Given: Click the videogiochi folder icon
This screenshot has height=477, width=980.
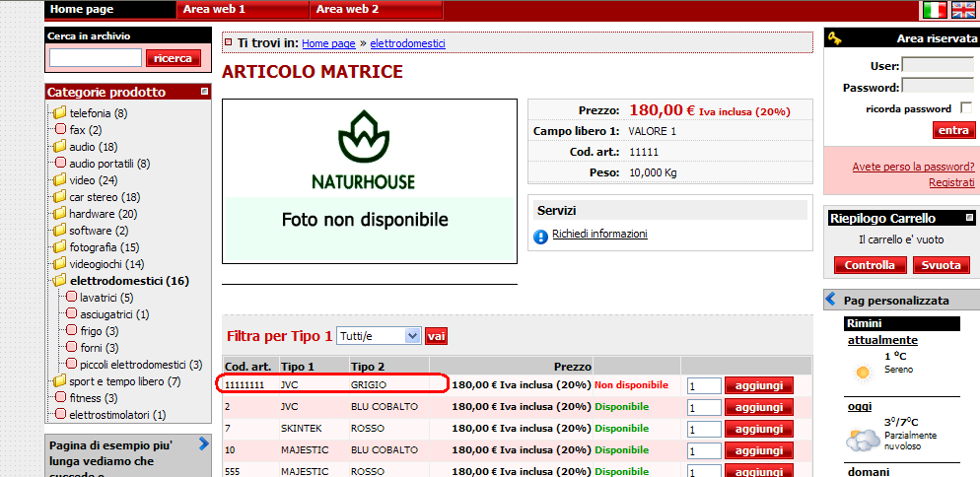Looking at the screenshot, I should pyautogui.click(x=59, y=263).
